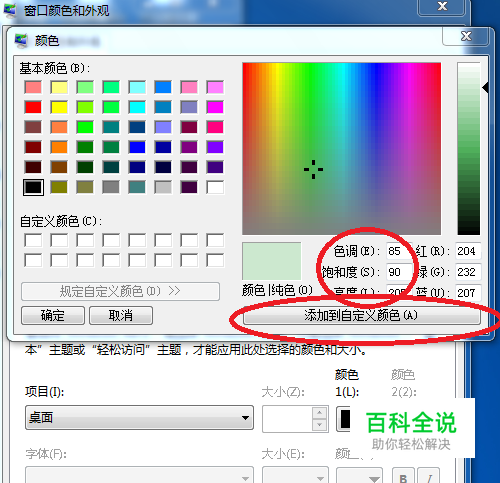Click the luminosity slider arrow
Image resolution: width=500 pixels, height=483 pixels.
click(485, 88)
